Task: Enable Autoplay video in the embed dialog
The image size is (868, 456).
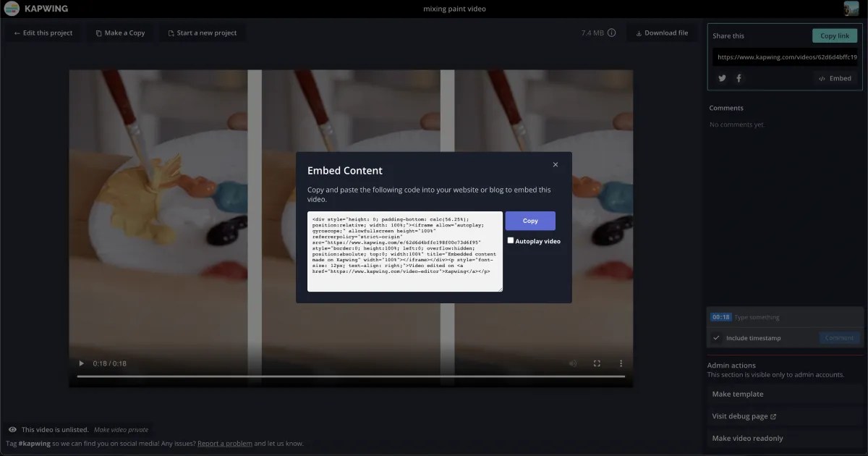Action: tap(510, 240)
